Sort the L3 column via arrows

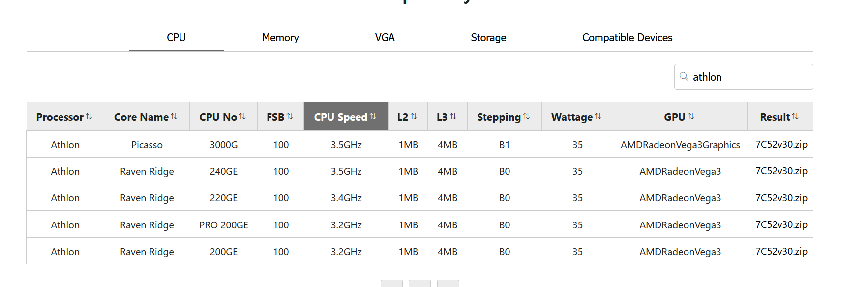pos(453,117)
